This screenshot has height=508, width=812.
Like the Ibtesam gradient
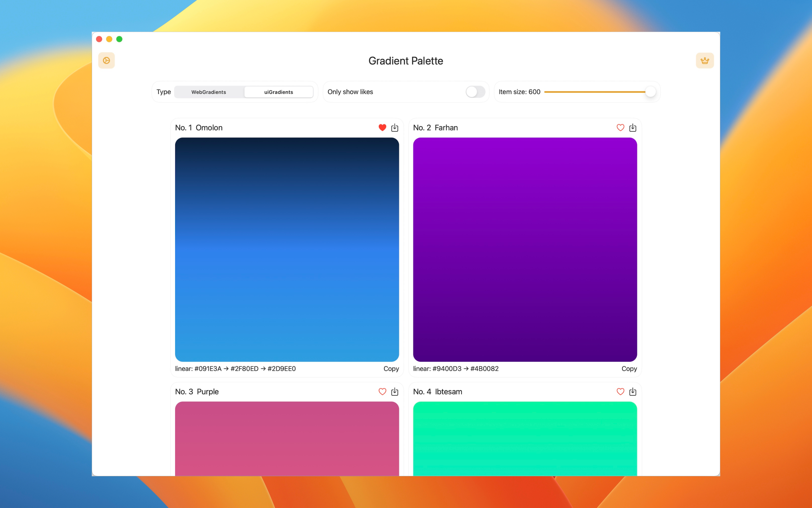coord(620,391)
